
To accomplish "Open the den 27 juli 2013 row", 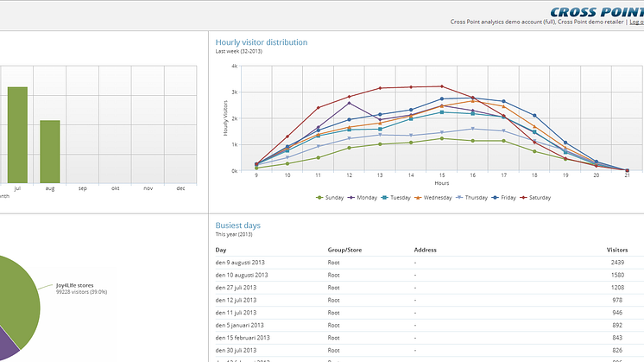I will pyautogui.click(x=430, y=288).
